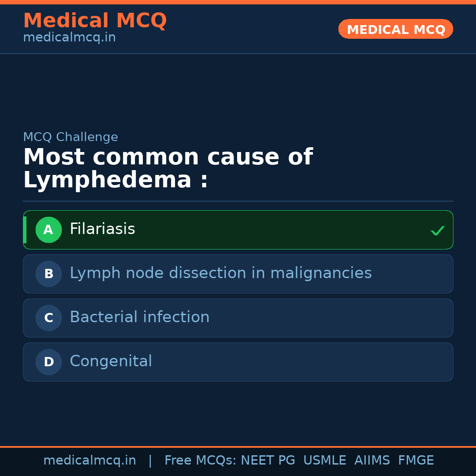The height and width of the screenshot is (476, 476).
Task: Open the Medical MCQ header title
Action: pyautogui.click(x=95, y=20)
